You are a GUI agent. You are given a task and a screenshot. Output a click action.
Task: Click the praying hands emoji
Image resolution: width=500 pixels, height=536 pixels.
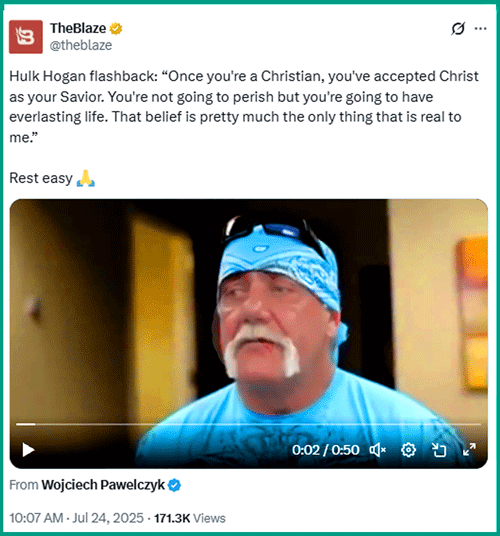85,178
